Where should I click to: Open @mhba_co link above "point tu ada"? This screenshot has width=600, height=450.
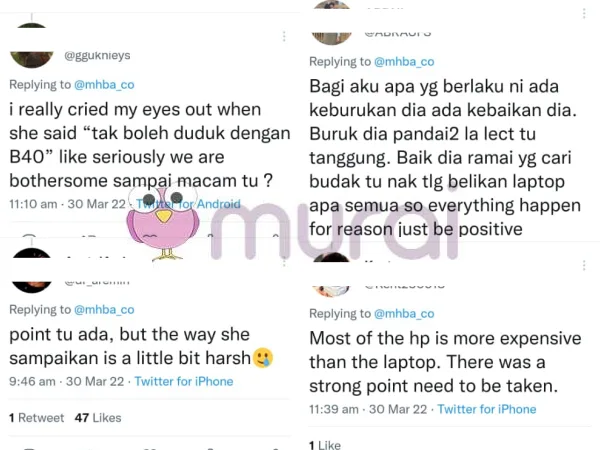click(x=104, y=310)
